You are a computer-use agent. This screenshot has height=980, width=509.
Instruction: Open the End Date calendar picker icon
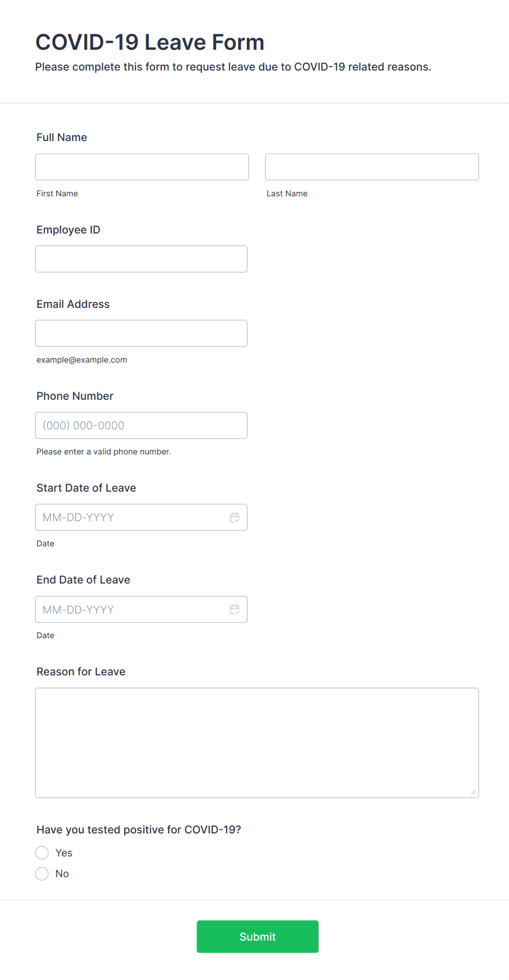[235, 609]
